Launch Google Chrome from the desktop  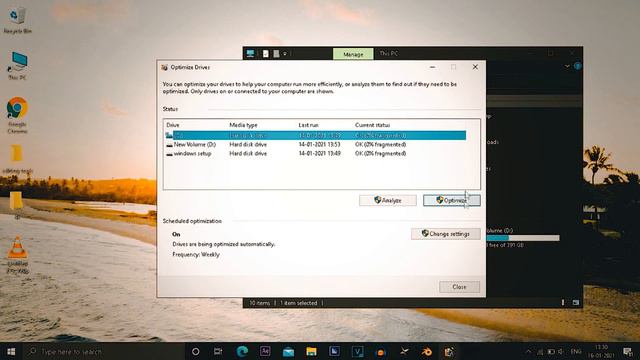(17, 114)
